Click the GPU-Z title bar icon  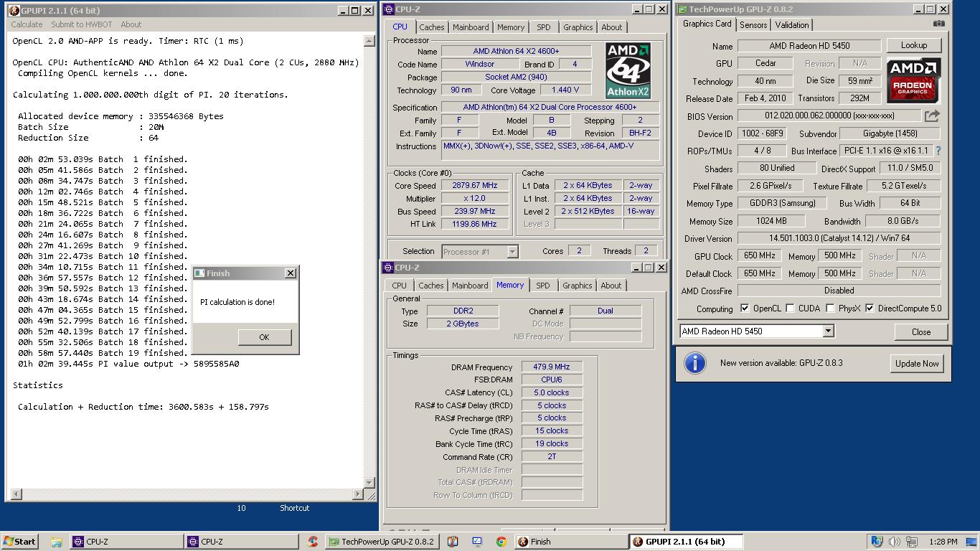(682, 9)
